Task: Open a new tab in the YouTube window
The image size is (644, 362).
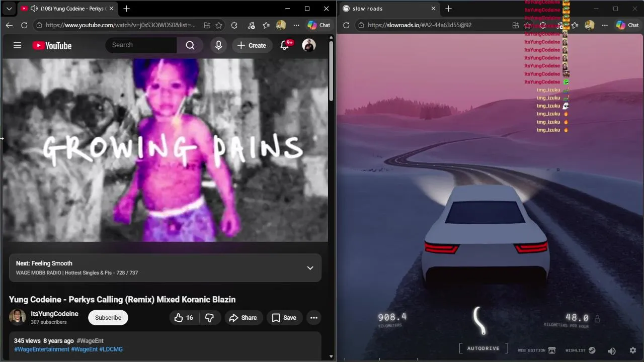Action: 126,9
